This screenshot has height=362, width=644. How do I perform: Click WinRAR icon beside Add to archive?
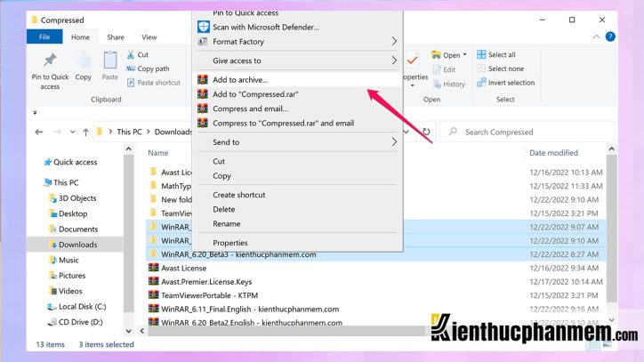pos(203,80)
